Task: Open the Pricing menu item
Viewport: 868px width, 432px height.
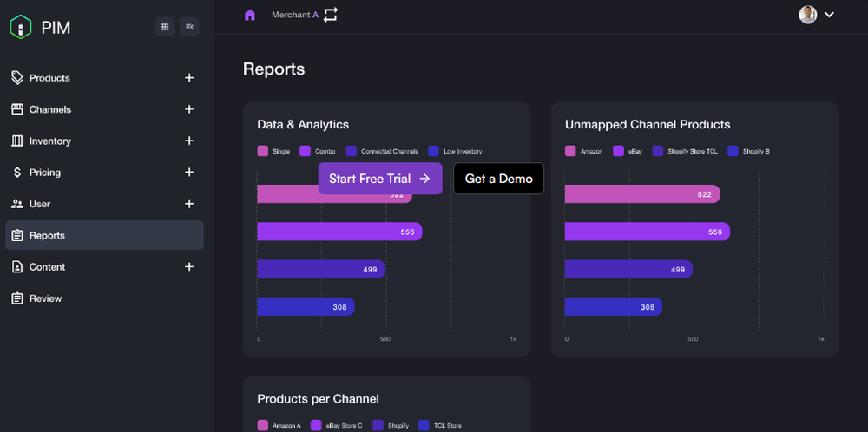Action: pyautogui.click(x=105, y=172)
